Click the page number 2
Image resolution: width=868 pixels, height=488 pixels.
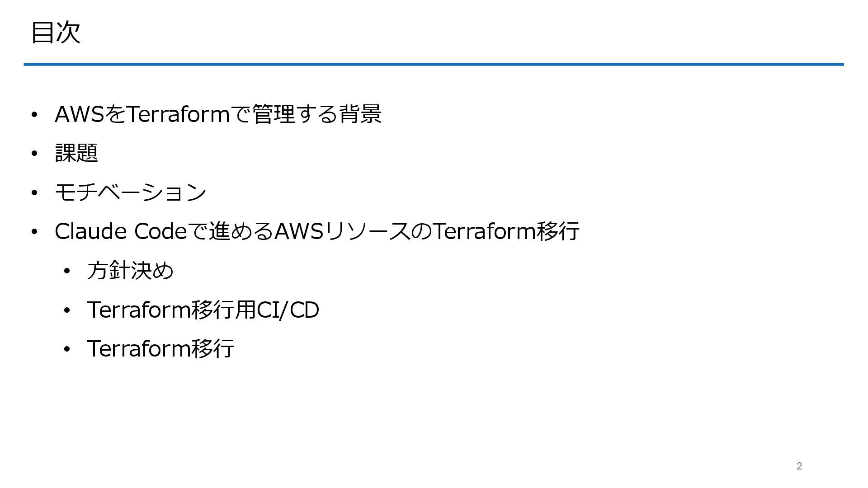coord(799,466)
